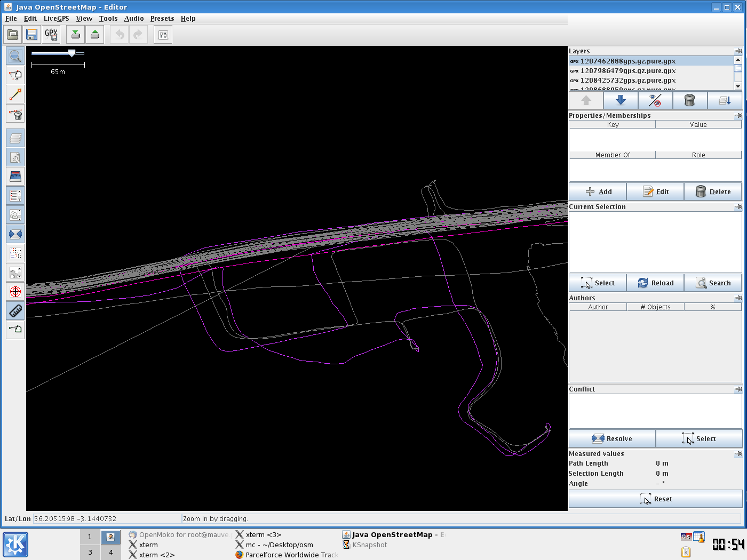The image size is (747, 560).
Task: Click the pin icon in Layers header
Action: [x=738, y=51]
